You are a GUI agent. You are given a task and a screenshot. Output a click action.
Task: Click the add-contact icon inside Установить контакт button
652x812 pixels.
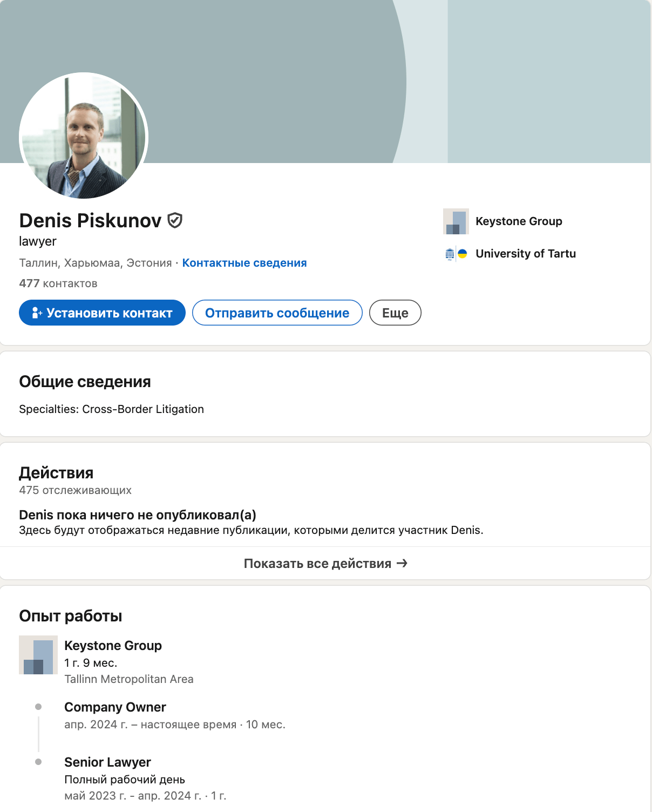37,313
